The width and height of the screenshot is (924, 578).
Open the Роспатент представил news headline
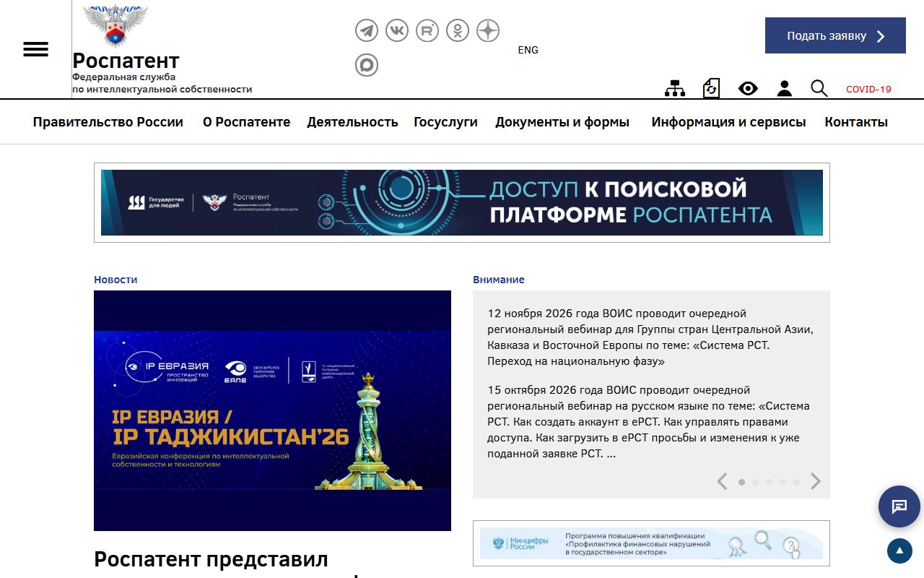coord(211,559)
